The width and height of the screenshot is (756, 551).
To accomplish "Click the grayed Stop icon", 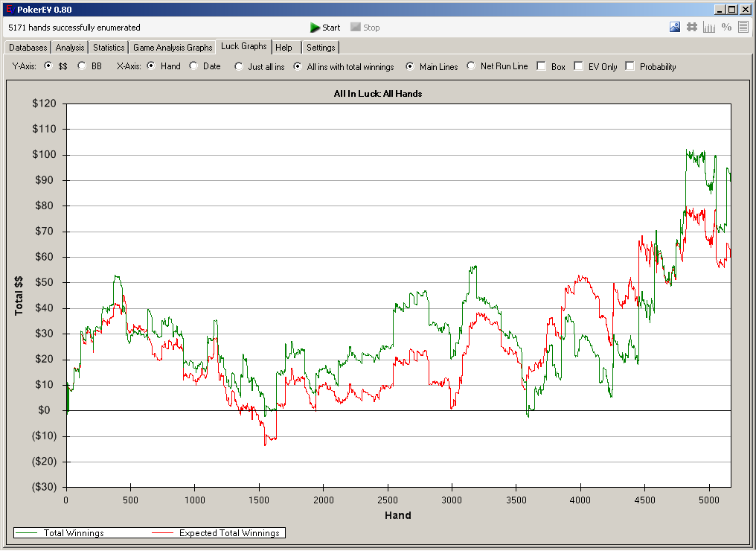I will click(356, 28).
